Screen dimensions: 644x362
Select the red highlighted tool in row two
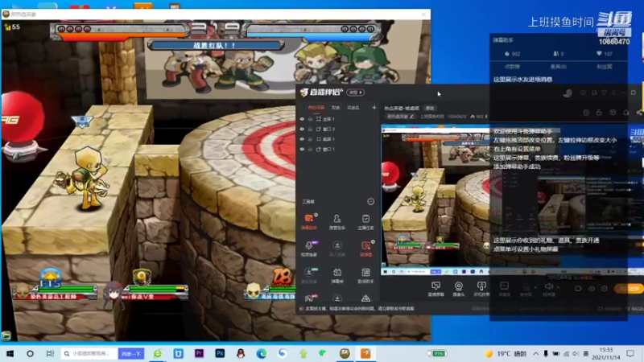click(x=365, y=249)
